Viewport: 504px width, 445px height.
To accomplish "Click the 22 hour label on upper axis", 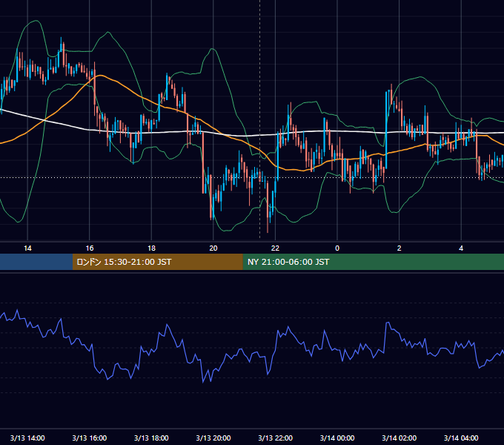I will [x=275, y=248].
